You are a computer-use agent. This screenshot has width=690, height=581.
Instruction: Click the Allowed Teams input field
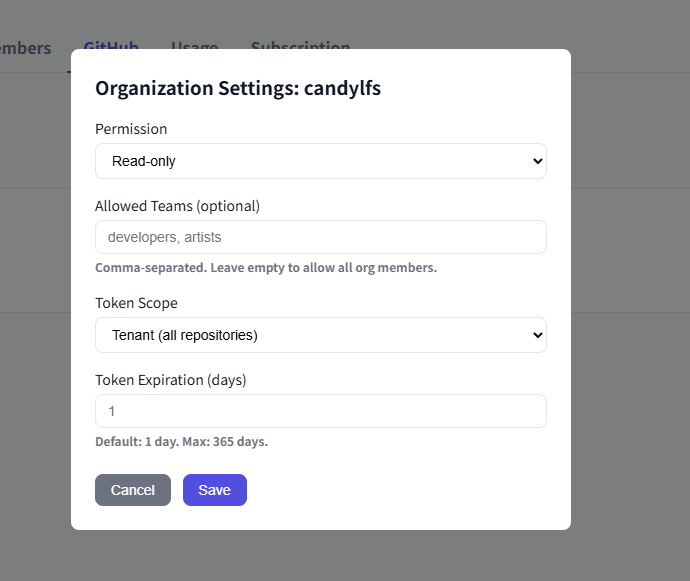click(320, 237)
